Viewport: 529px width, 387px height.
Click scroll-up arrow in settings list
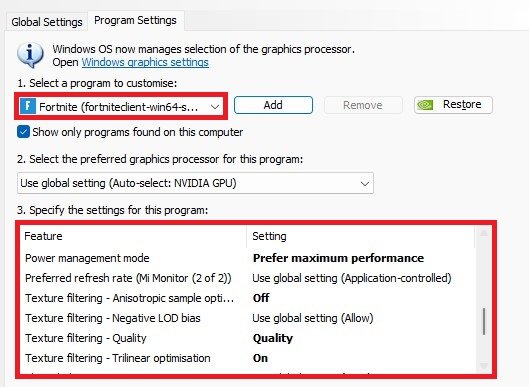point(484,233)
